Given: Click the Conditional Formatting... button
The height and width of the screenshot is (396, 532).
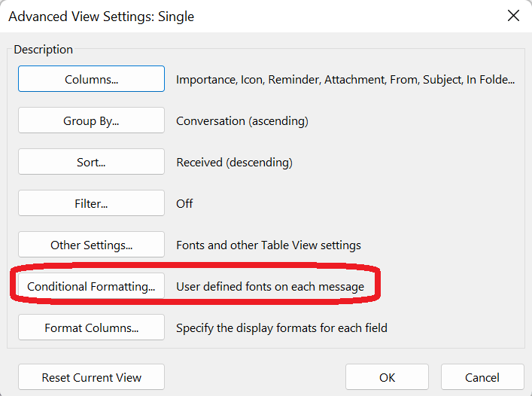Looking at the screenshot, I should pos(91,286).
